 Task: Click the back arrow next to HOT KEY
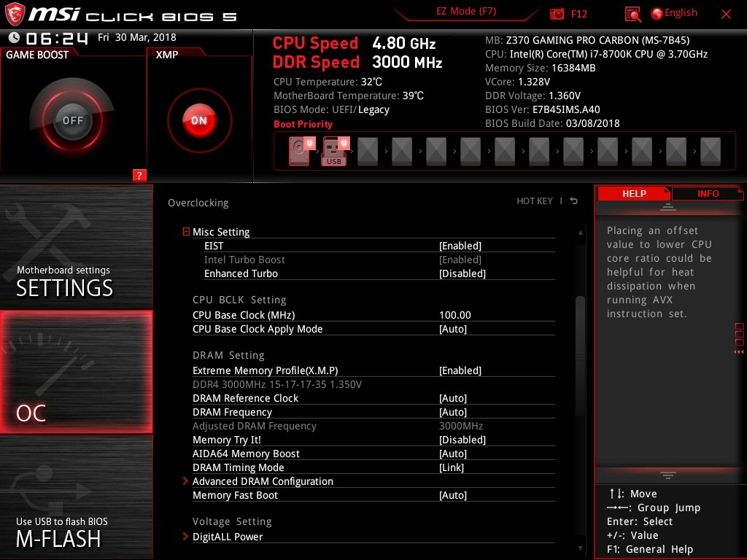[574, 201]
